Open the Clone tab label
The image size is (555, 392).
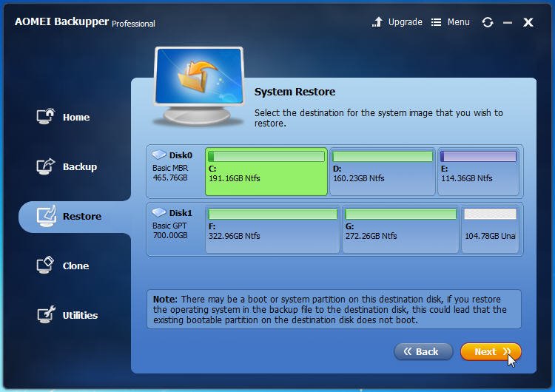[75, 266]
